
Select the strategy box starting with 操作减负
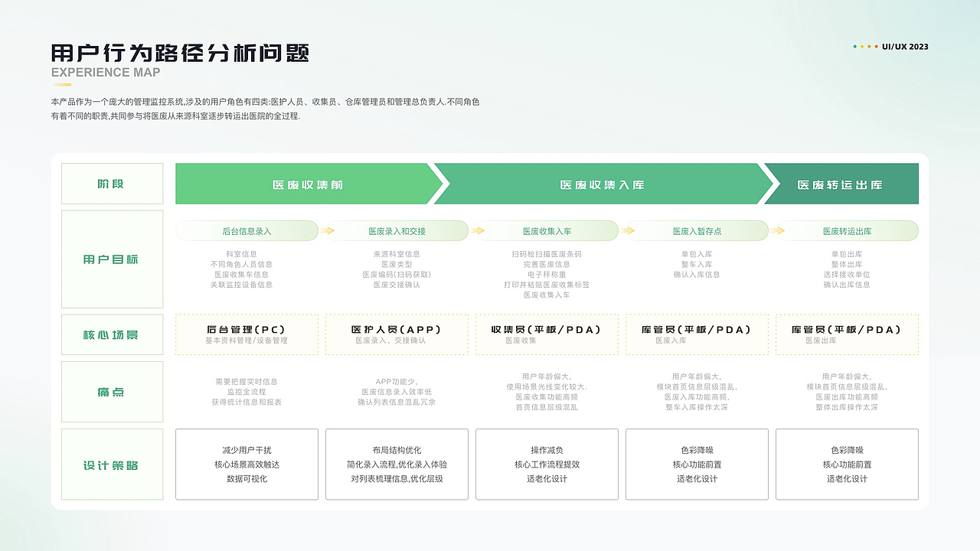(x=547, y=465)
